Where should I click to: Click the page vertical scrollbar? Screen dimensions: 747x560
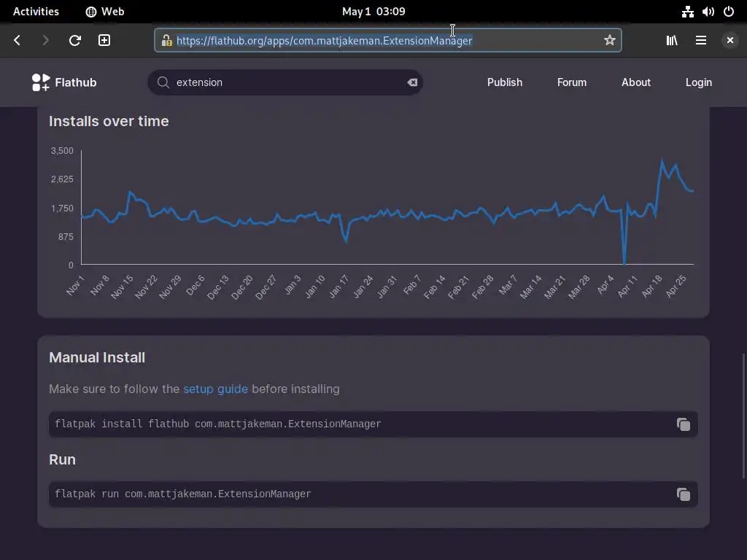(743, 416)
